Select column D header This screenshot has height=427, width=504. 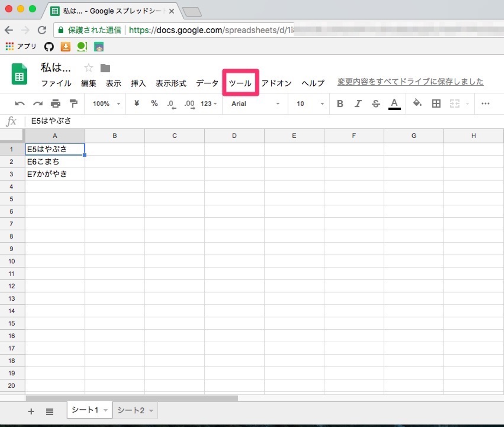234,136
